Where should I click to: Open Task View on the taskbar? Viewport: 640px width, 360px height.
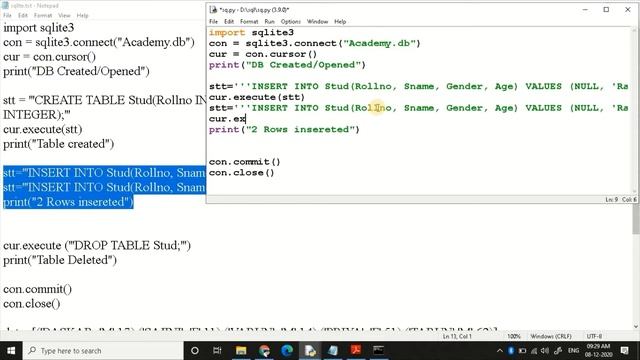pos(217,351)
